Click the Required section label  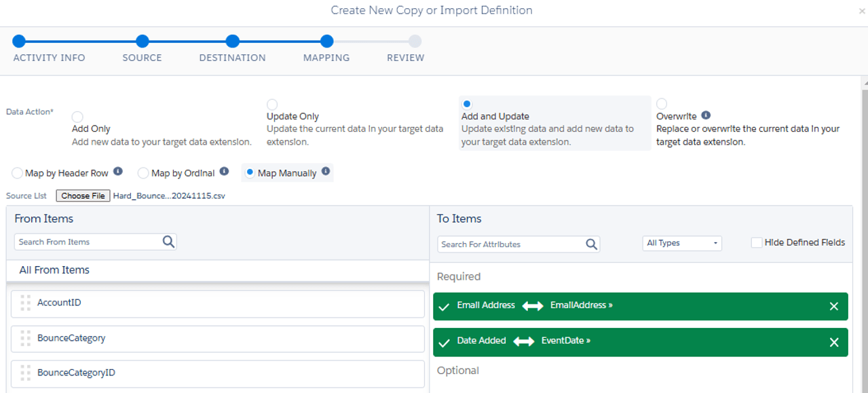(459, 277)
